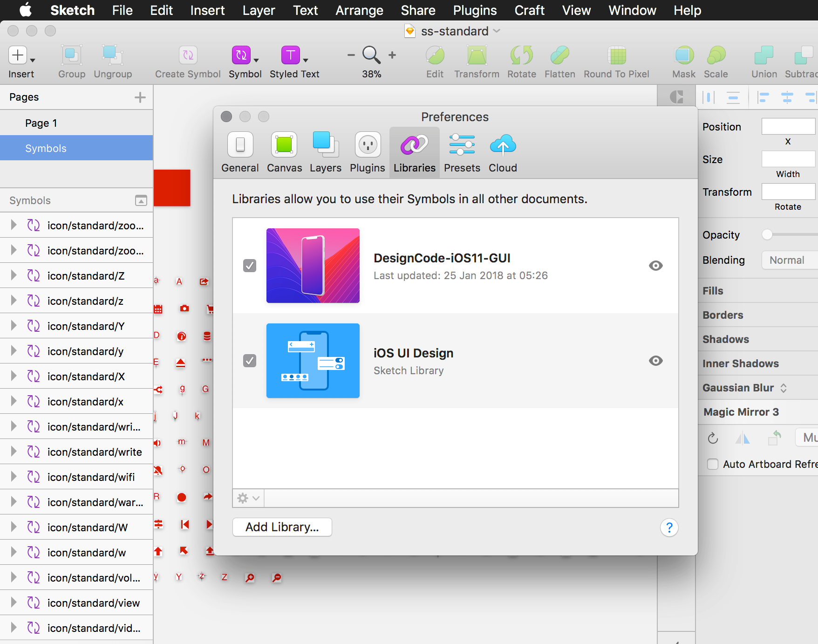Open the Arrange menu
The width and height of the screenshot is (818, 644).
(x=359, y=10)
